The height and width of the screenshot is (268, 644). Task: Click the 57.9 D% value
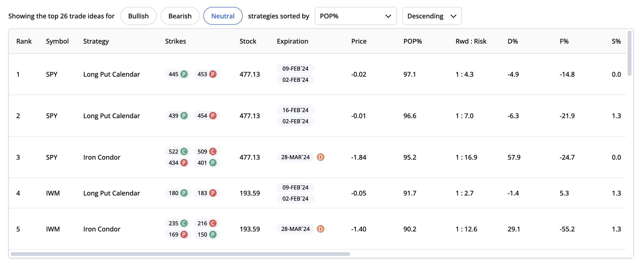tap(514, 157)
